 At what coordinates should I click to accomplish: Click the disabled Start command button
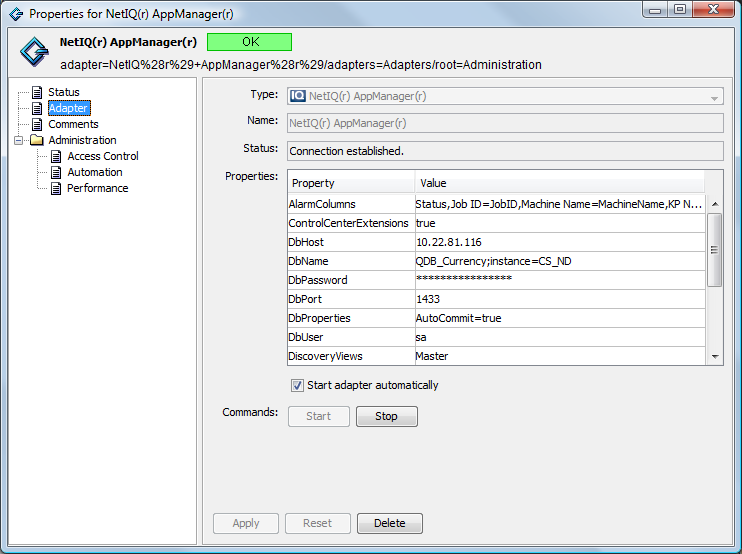[318, 416]
